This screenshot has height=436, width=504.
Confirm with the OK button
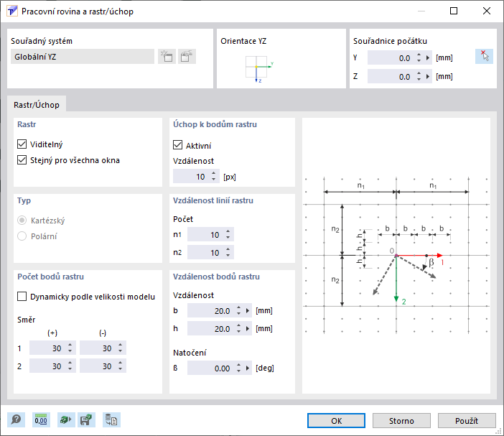336,421
